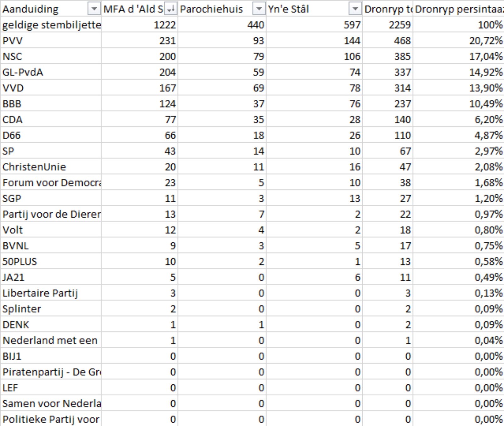Select the PVV row label cell

[51, 40]
